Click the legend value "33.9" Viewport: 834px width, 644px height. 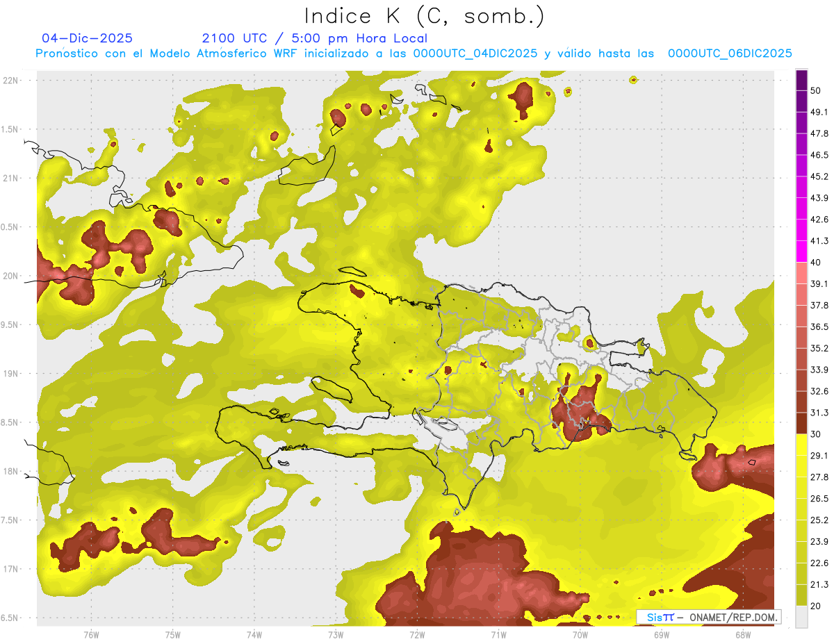[x=819, y=370]
